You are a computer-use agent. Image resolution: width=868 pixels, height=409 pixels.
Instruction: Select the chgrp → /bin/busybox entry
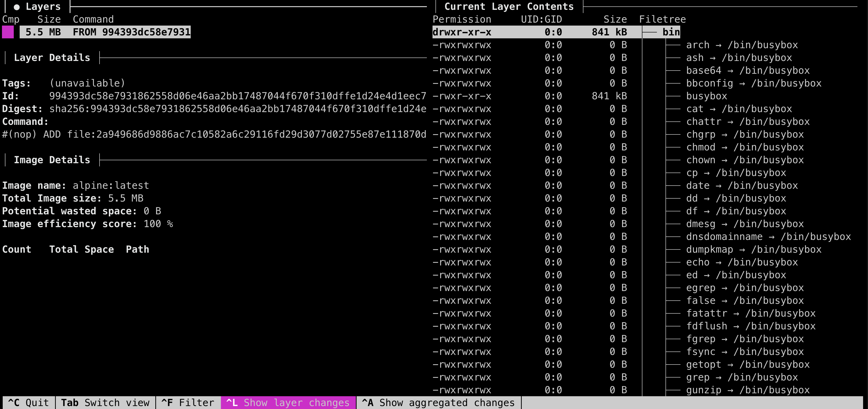pos(745,134)
